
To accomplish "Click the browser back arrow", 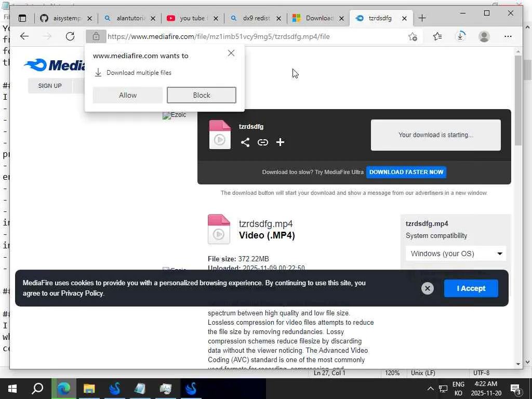I will click(24, 36).
